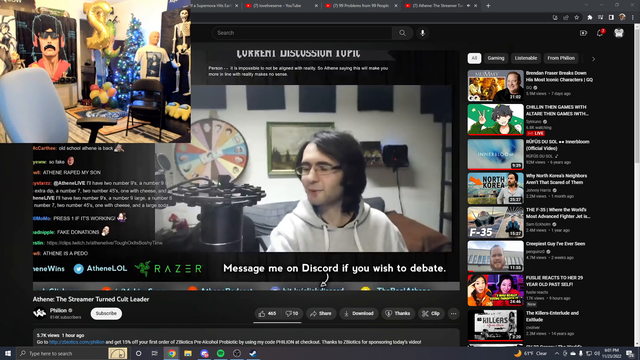Open weather widget showing 61°F Clear
Viewport: 640px width, 360px height.
coord(531,353)
